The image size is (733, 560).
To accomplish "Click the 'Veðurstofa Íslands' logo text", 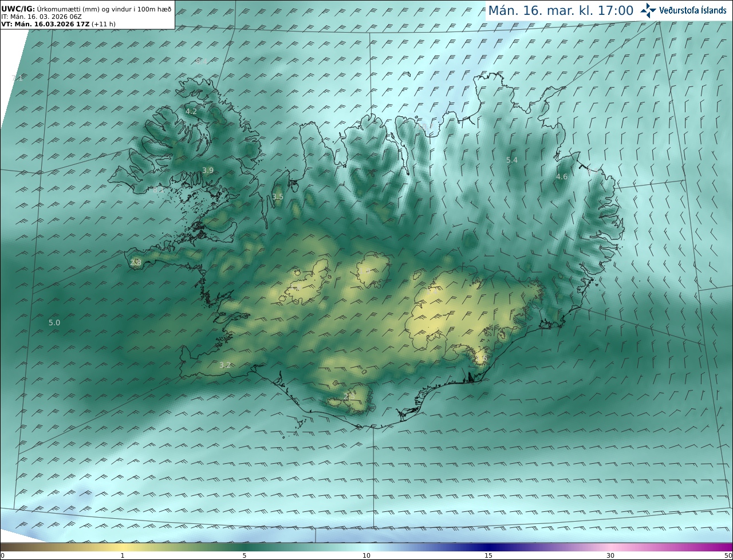I will [x=692, y=10].
